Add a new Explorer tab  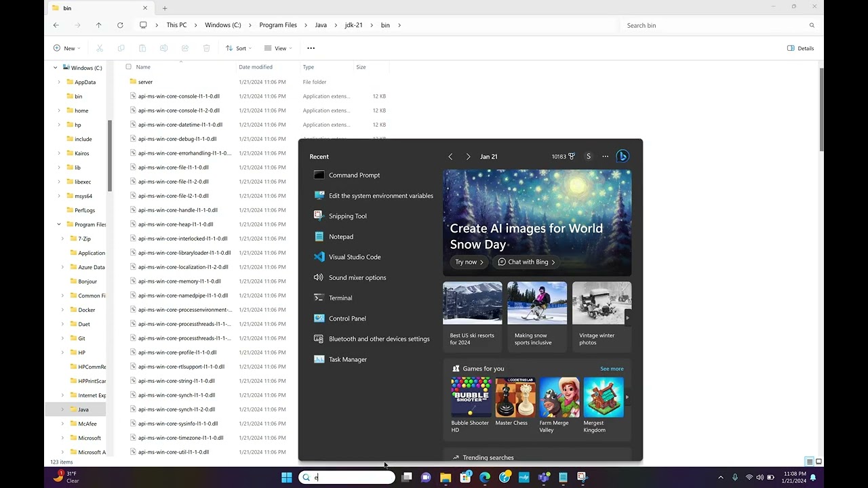click(x=165, y=8)
